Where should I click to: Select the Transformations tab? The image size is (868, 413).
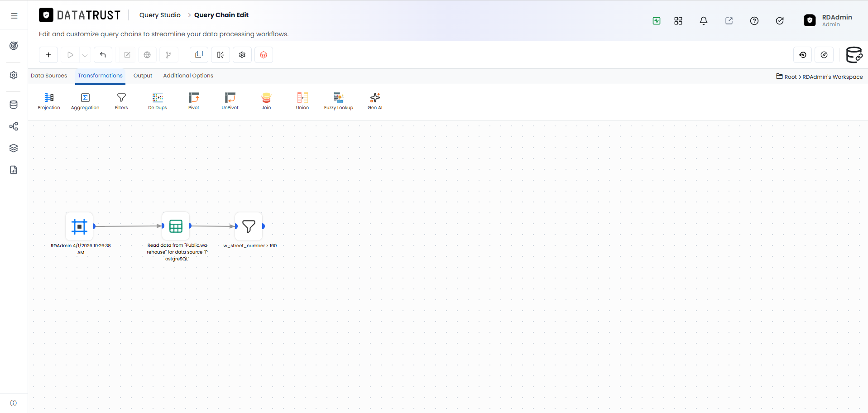click(100, 76)
